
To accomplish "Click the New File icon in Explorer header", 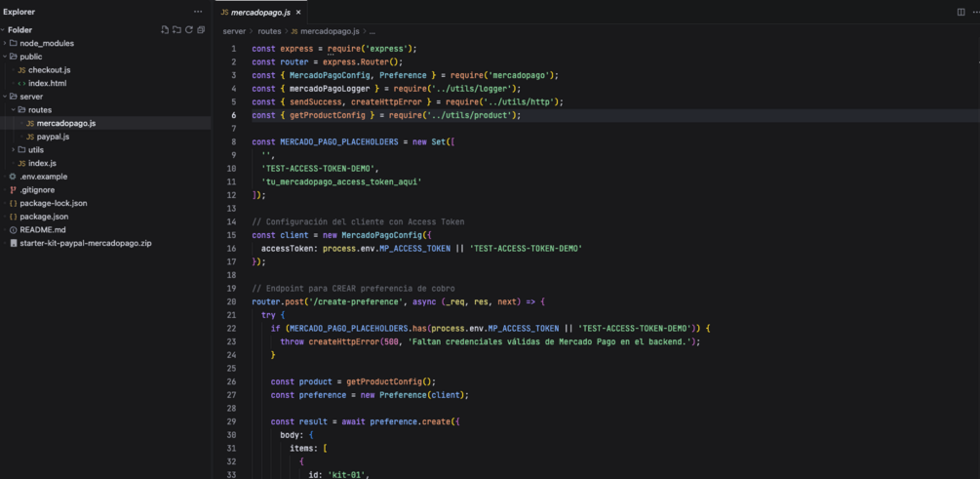I will coord(165,29).
